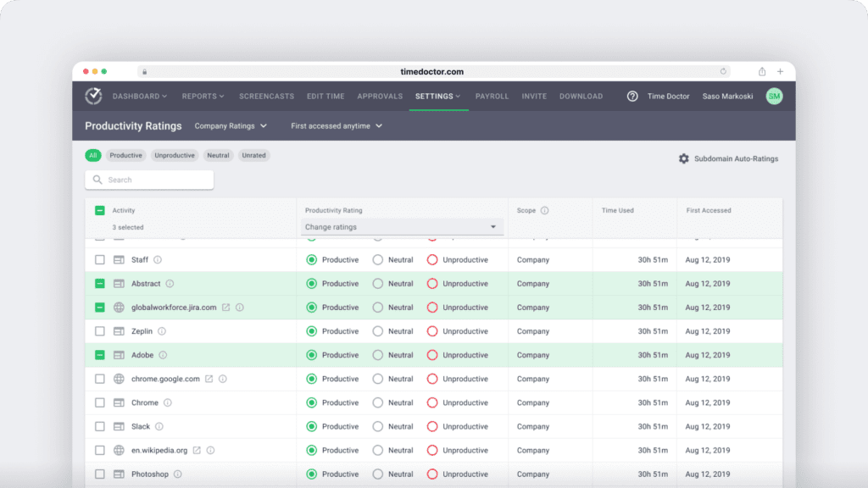Click the globe icon beside globalworkforce.jira.com

pos(117,308)
